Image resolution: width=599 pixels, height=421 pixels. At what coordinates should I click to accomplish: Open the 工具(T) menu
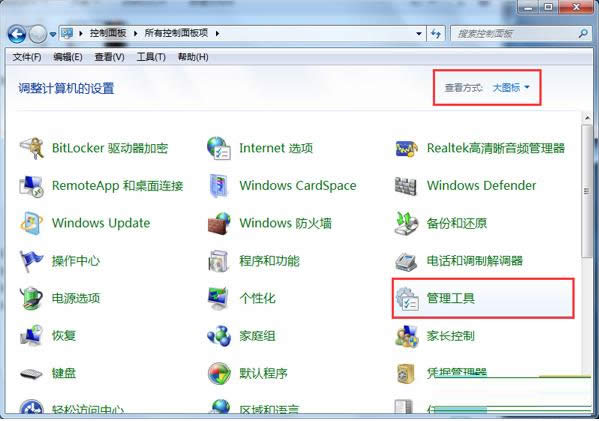151,57
